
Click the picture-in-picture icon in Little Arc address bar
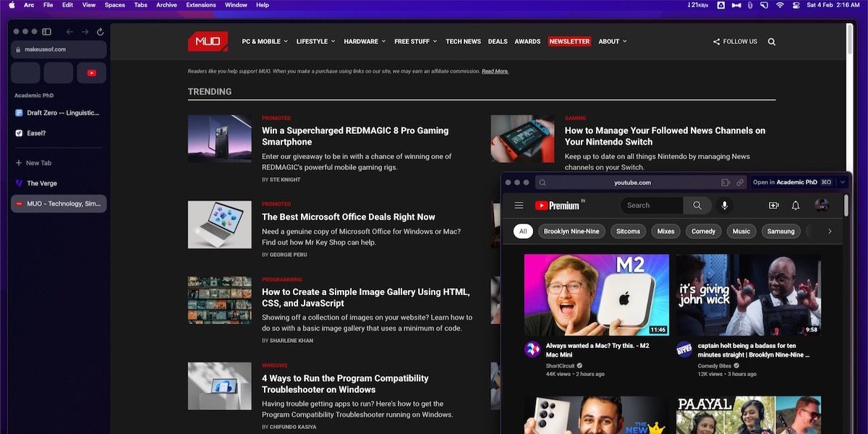726,182
